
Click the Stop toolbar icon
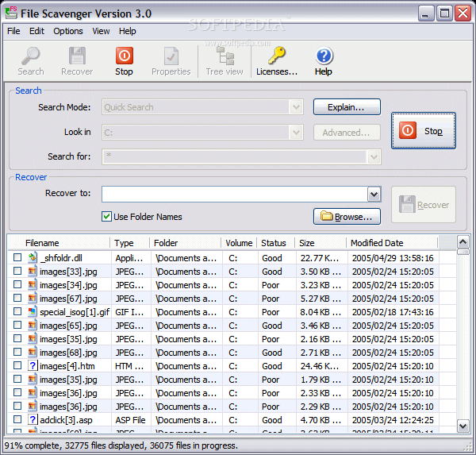[x=125, y=56]
